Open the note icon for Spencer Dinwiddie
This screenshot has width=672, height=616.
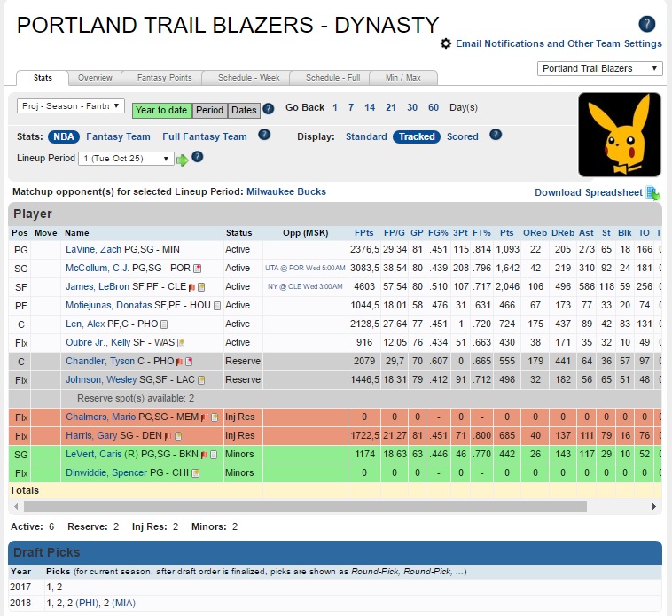pos(195,473)
